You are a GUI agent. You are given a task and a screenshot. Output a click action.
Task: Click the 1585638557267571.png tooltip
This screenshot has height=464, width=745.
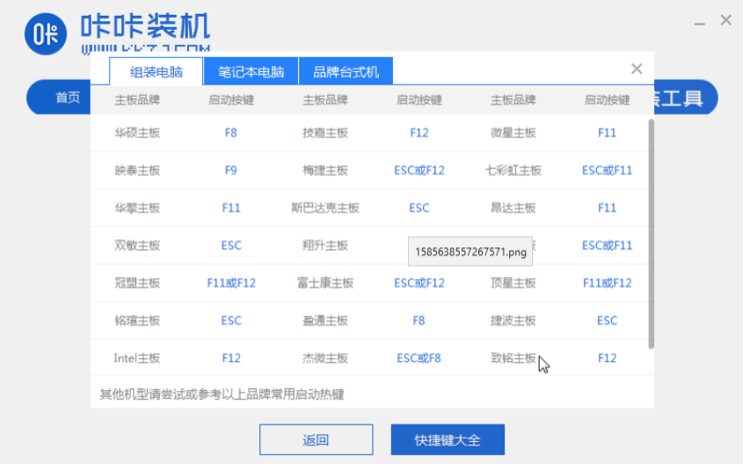point(471,252)
